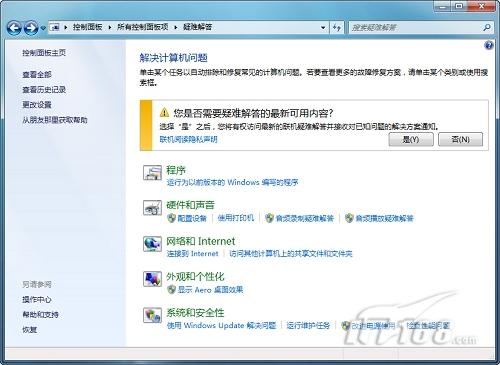Open the 外观和个性化 heading
Viewport: 500px width, 365px height.
click(195, 277)
